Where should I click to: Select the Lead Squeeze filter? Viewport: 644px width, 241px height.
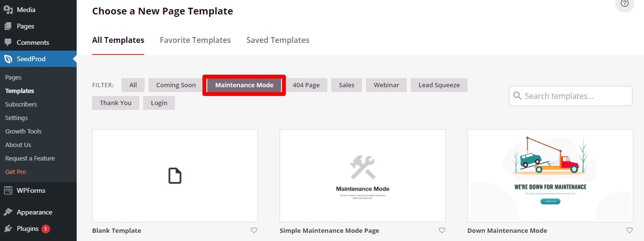tap(439, 85)
